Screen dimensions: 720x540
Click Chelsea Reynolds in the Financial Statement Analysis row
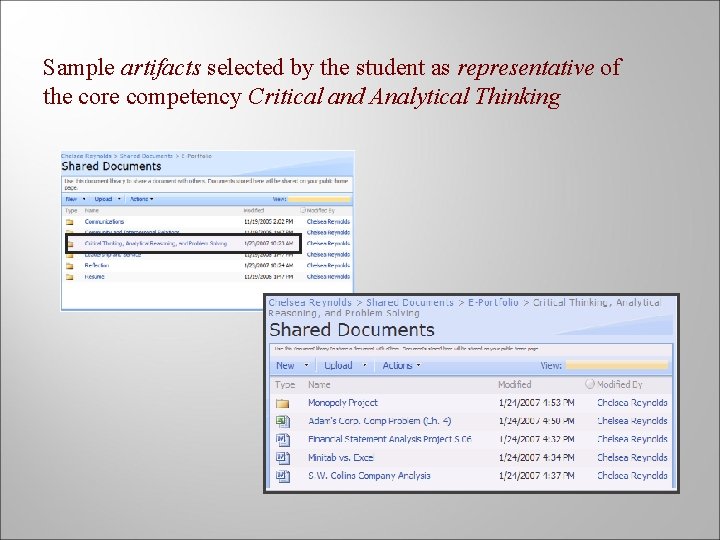pos(632,439)
